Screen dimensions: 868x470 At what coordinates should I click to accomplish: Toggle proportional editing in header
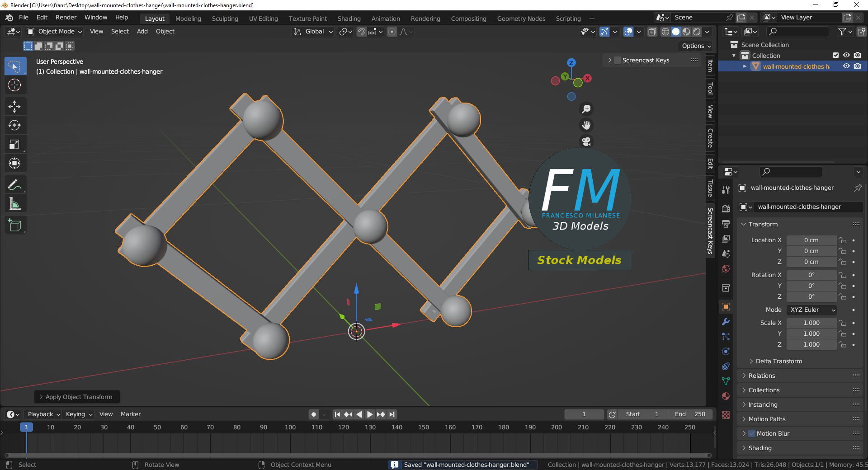tap(392, 32)
